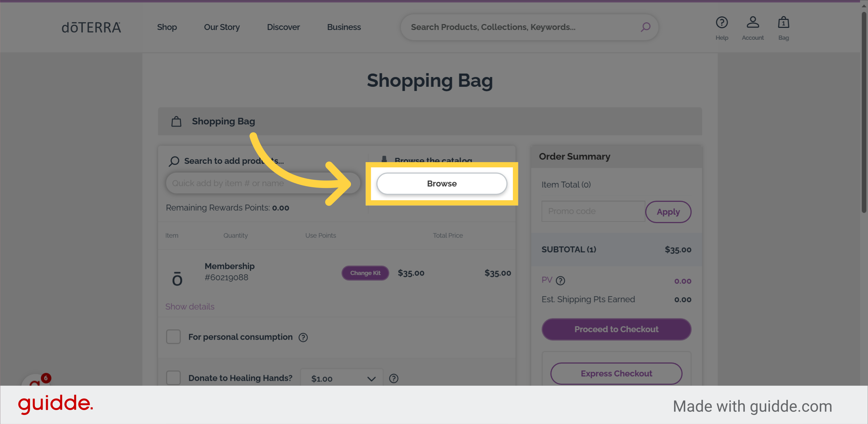This screenshot has height=424, width=868.
Task: Check the For personal consumption checkbox
Action: tap(173, 337)
